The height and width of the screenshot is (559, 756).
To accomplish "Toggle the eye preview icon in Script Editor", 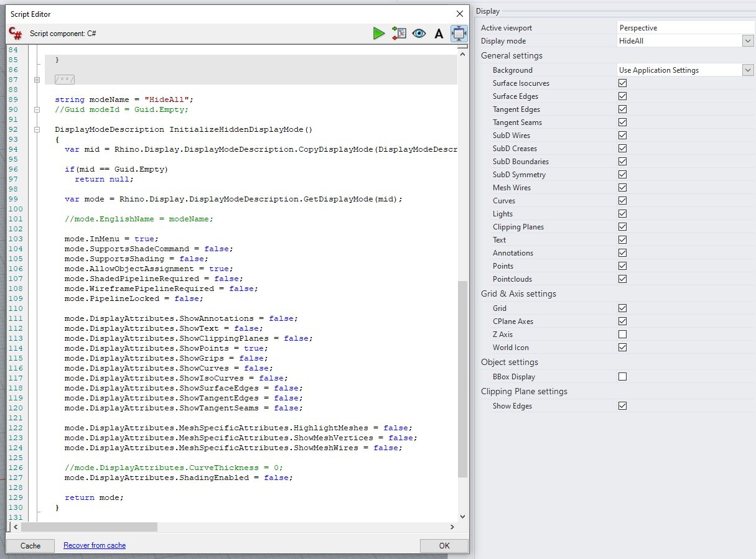I will [419, 34].
